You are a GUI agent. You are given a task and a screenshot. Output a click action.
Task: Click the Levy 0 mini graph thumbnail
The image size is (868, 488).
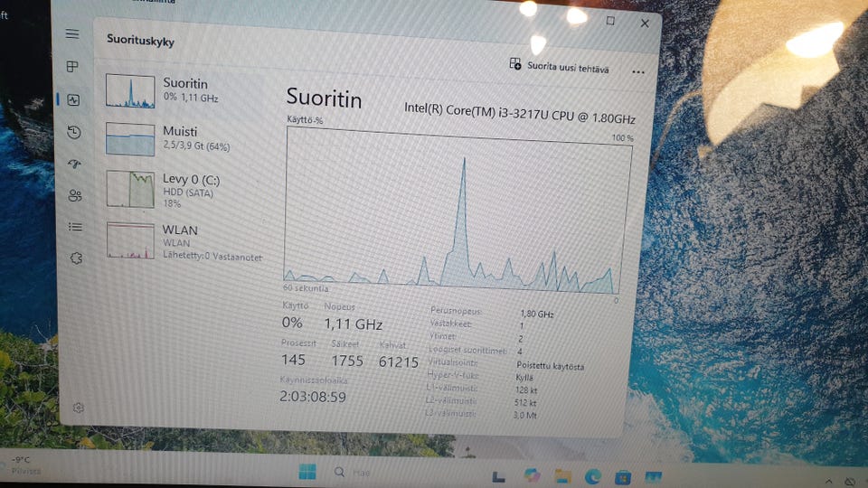coord(130,189)
